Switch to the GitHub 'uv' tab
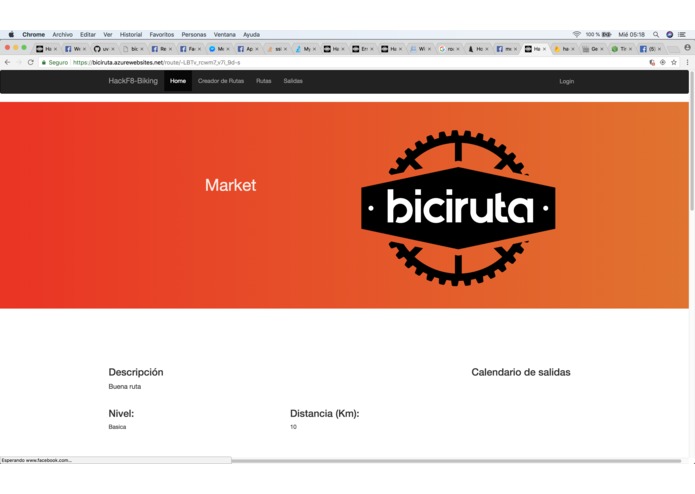This screenshot has width=695, height=494. tap(102, 49)
